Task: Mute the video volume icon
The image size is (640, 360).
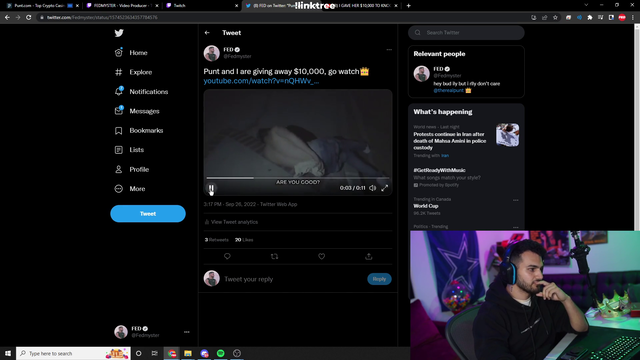Action: (373, 188)
